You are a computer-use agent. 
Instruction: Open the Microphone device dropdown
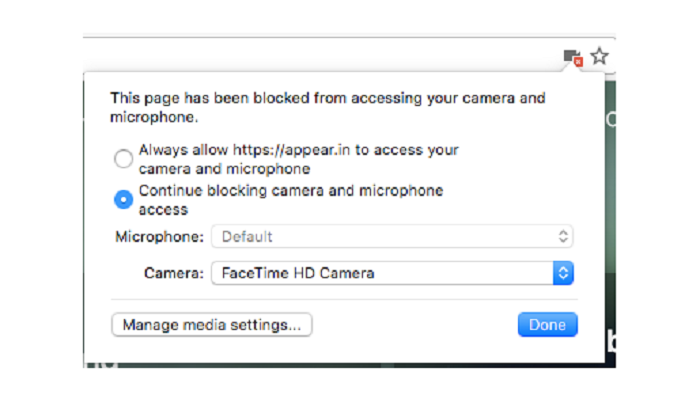point(392,237)
